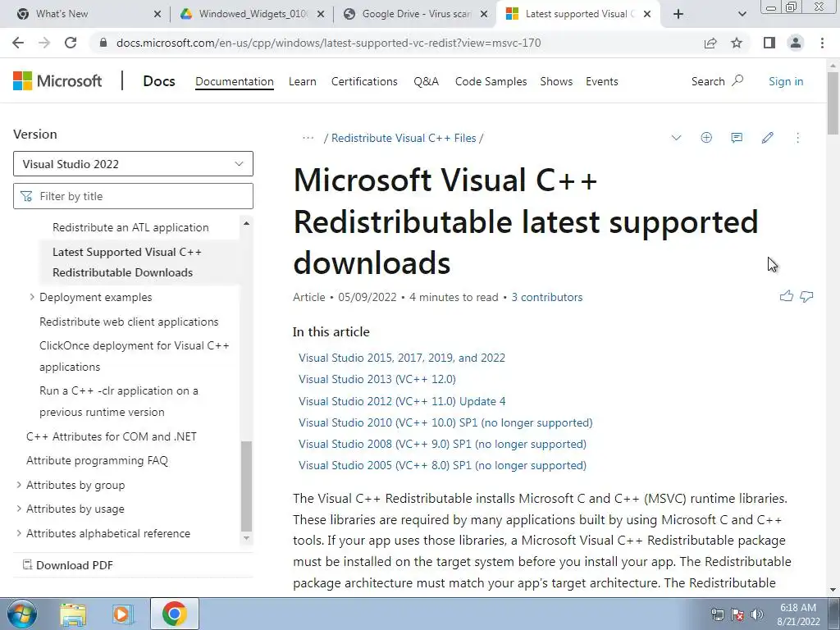This screenshot has height=630, width=840.
Task: Open the Events nav item
Action: 601,81
